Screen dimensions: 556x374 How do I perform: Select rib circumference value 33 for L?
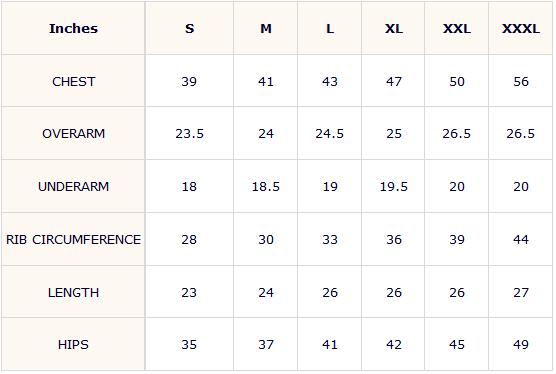[x=330, y=239]
